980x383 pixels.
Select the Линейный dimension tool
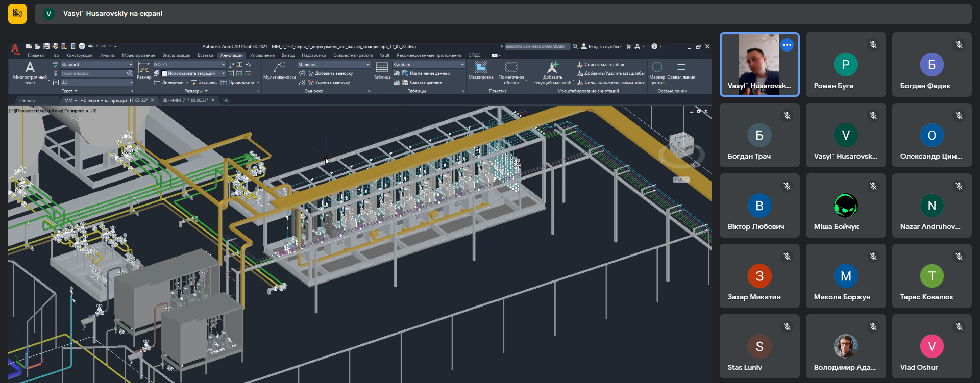[169, 82]
